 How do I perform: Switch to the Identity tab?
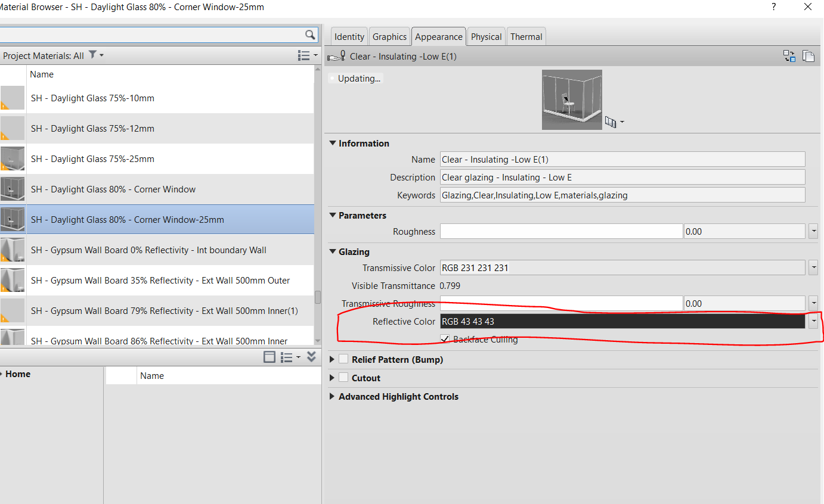349,36
